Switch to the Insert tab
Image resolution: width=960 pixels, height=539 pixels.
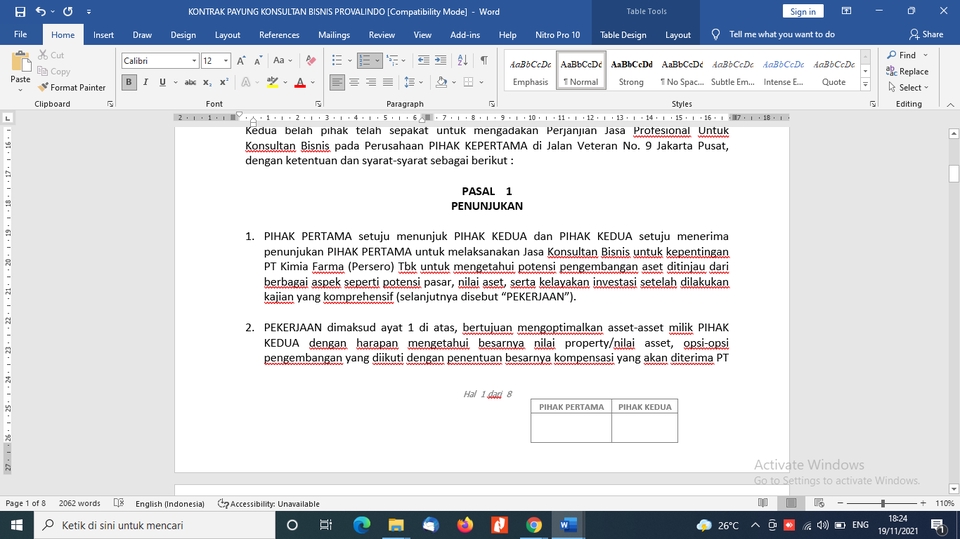103,35
